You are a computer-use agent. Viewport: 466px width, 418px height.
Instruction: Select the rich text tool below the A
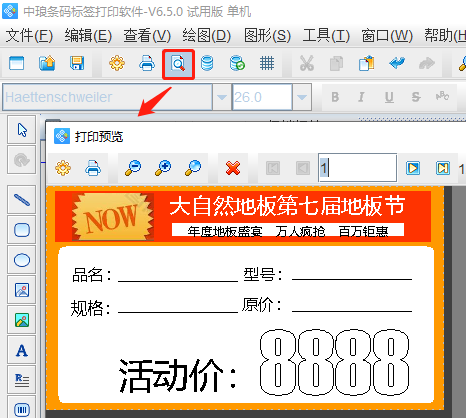22,380
